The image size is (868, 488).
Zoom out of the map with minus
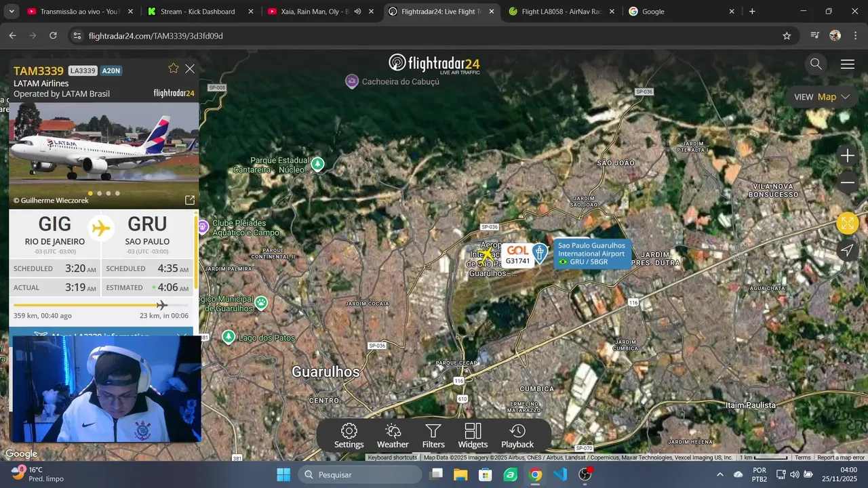point(848,183)
